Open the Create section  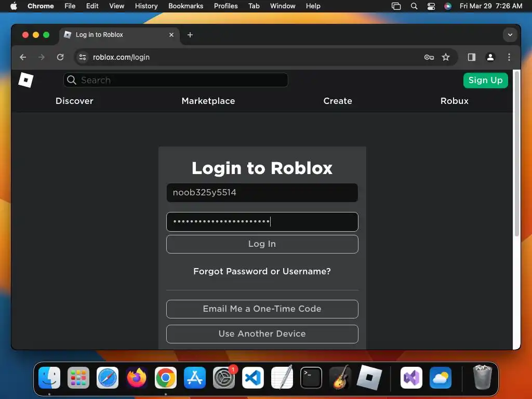(x=338, y=101)
